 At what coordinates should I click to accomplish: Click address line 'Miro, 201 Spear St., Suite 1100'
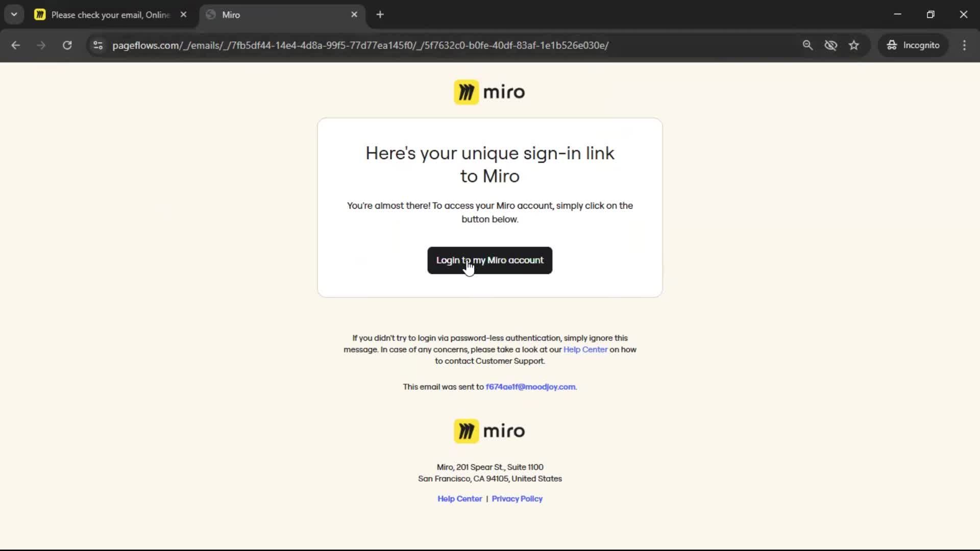click(489, 467)
